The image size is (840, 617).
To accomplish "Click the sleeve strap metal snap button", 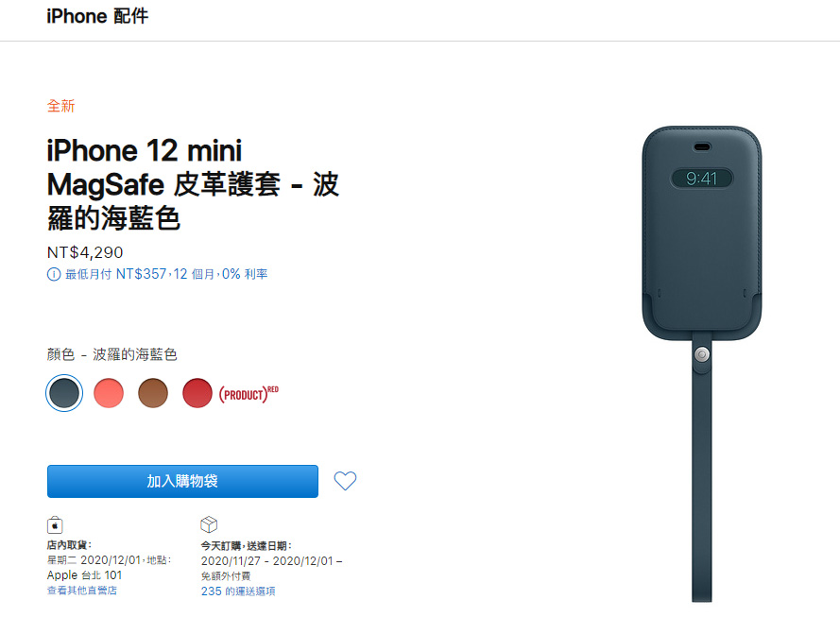I will [x=702, y=354].
